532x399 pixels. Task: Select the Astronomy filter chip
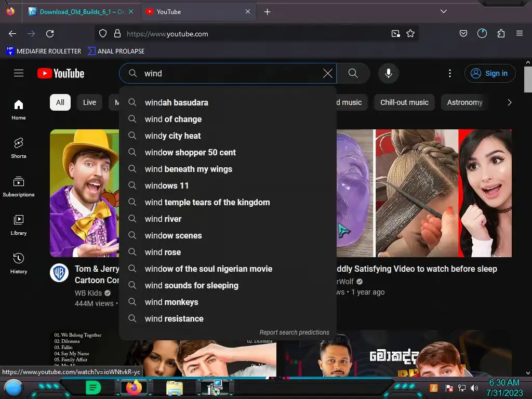tap(464, 102)
